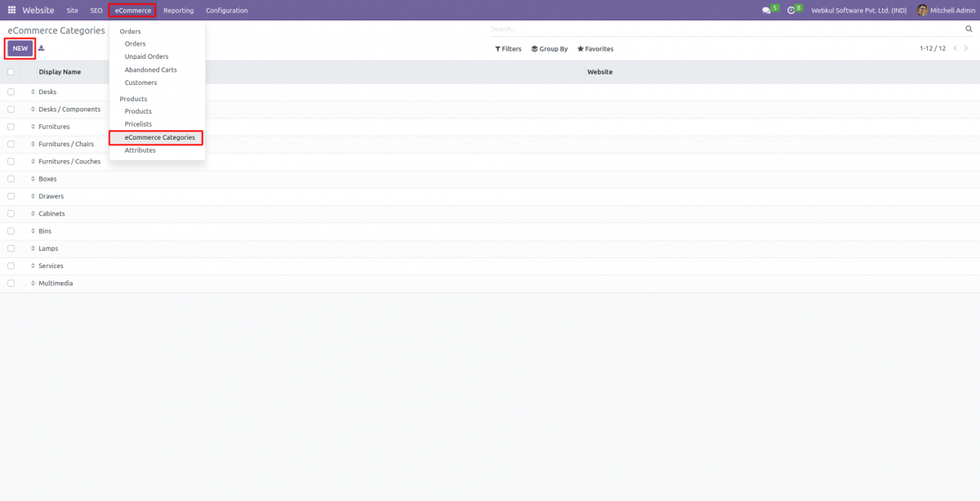
Task: Open the Reporting menu
Action: tap(178, 10)
